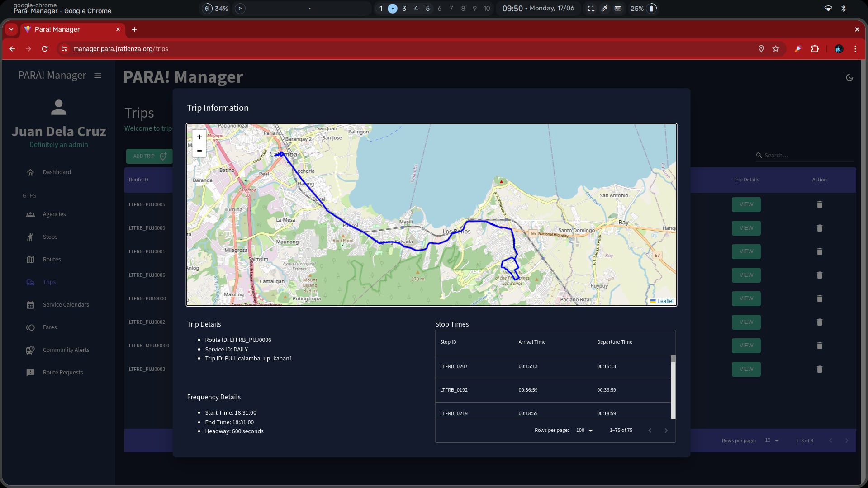
Task: Open the Agencies page
Action: 54,214
